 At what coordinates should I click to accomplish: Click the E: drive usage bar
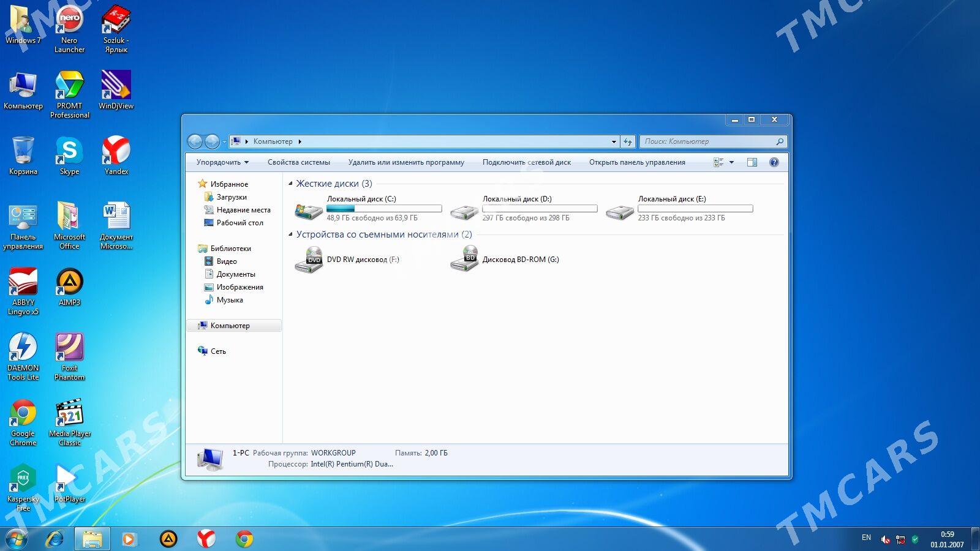(x=695, y=209)
